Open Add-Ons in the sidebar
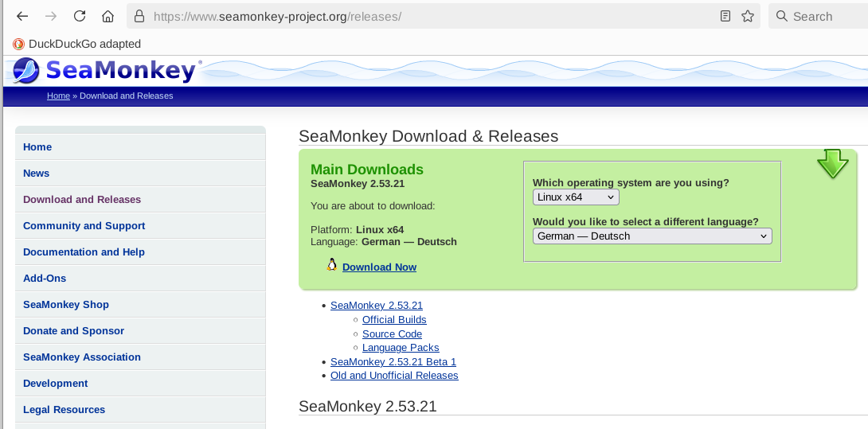 [x=140, y=279]
